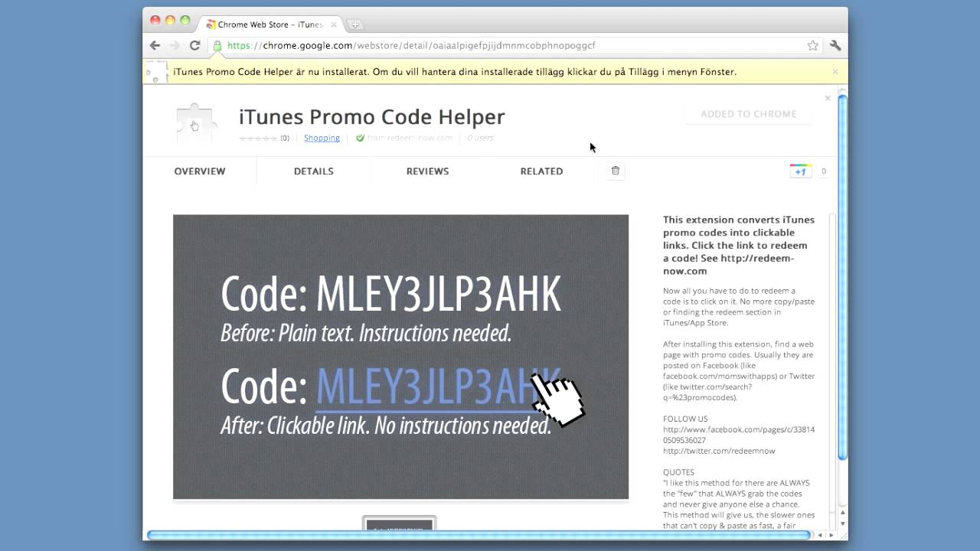The height and width of the screenshot is (551, 980).
Task: Open the Shopping category link
Action: point(322,138)
